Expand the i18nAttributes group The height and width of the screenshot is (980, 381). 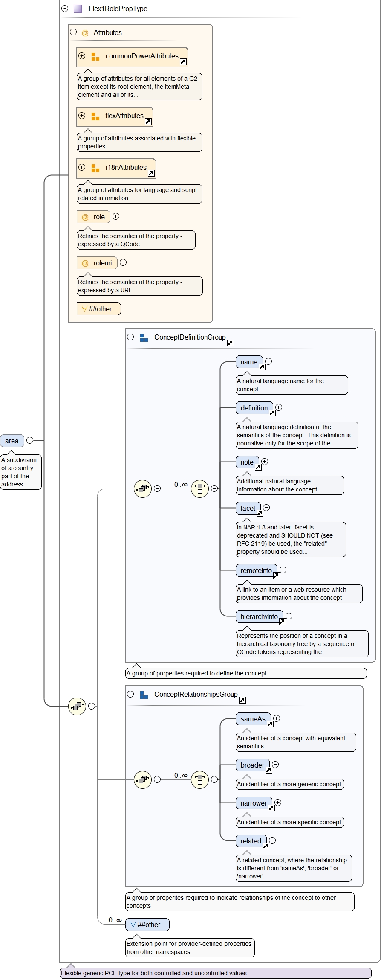(x=82, y=167)
